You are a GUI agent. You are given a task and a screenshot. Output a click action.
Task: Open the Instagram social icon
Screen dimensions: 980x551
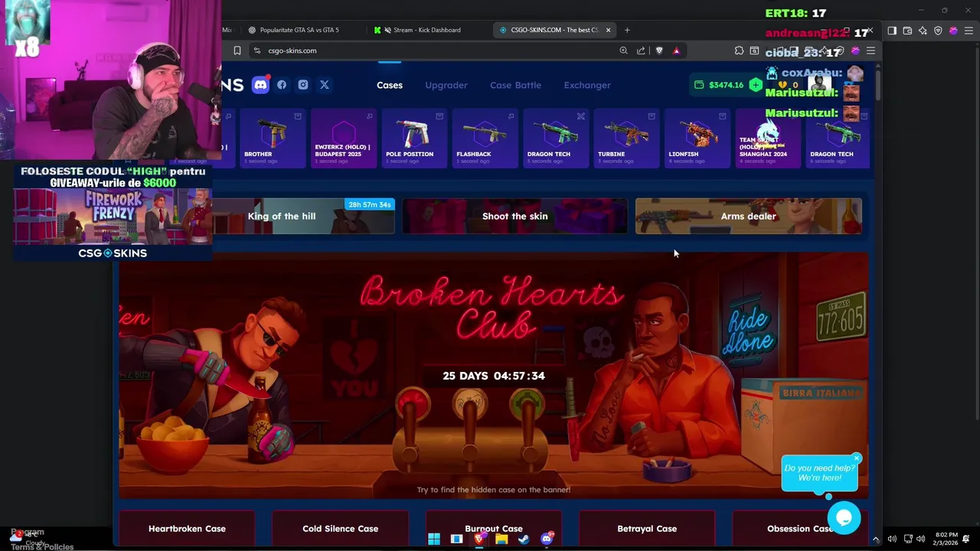pyautogui.click(x=303, y=85)
